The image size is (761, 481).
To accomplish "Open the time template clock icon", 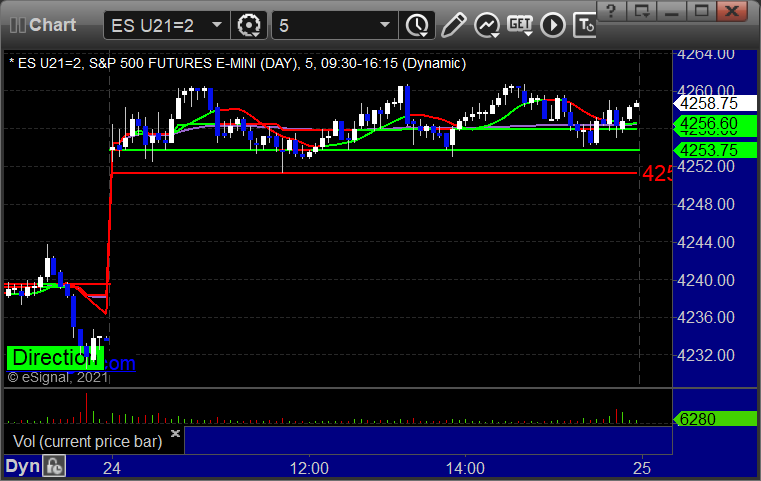I will coord(417,25).
